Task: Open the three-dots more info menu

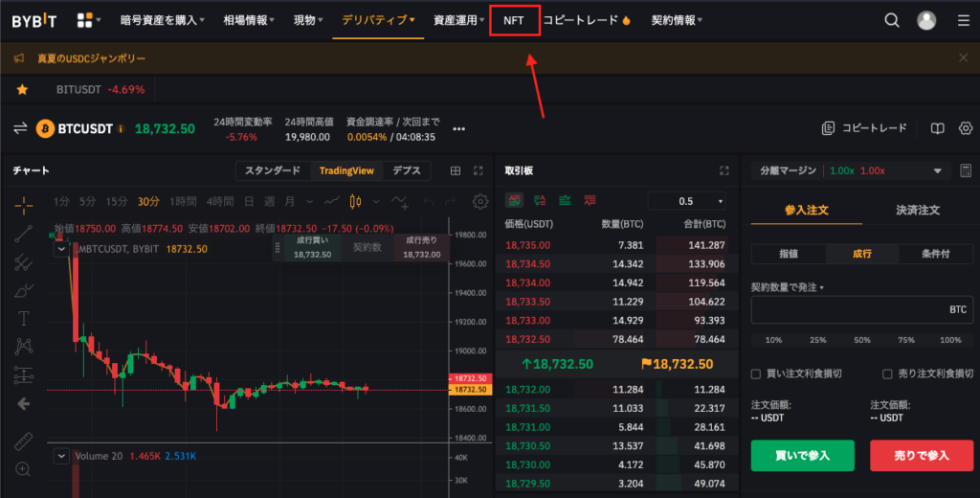Action: tap(458, 129)
